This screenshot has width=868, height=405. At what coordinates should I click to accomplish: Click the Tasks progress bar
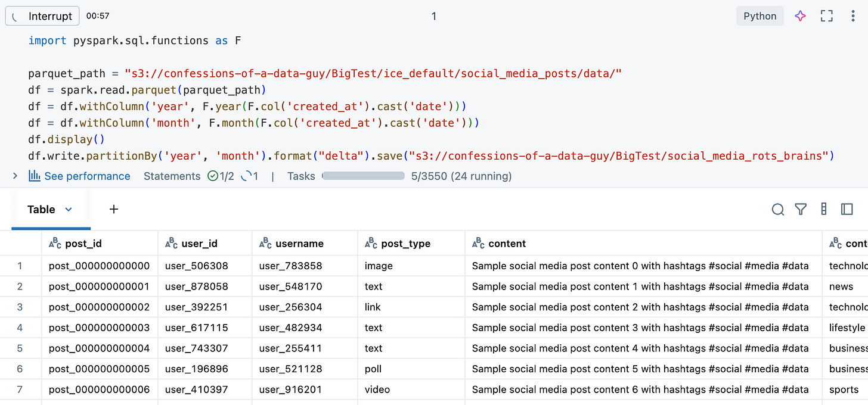tap(363, 175)
